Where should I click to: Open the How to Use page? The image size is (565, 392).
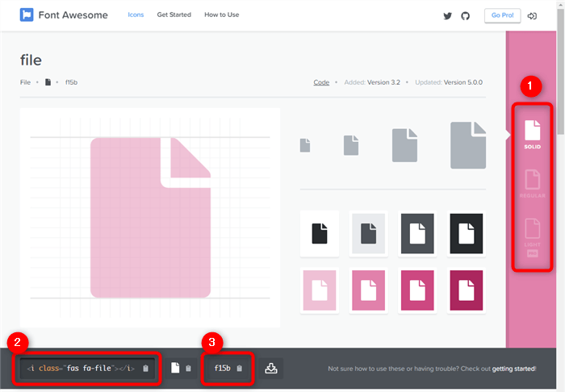pyautogui.click(x=221, y=15)
